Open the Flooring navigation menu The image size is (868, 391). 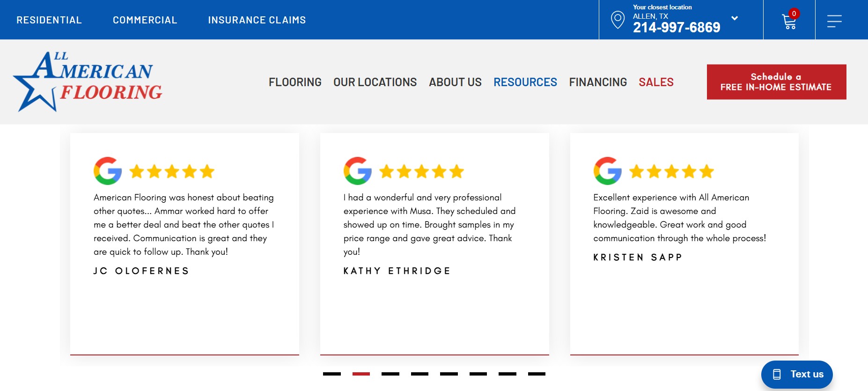point(295,82)
